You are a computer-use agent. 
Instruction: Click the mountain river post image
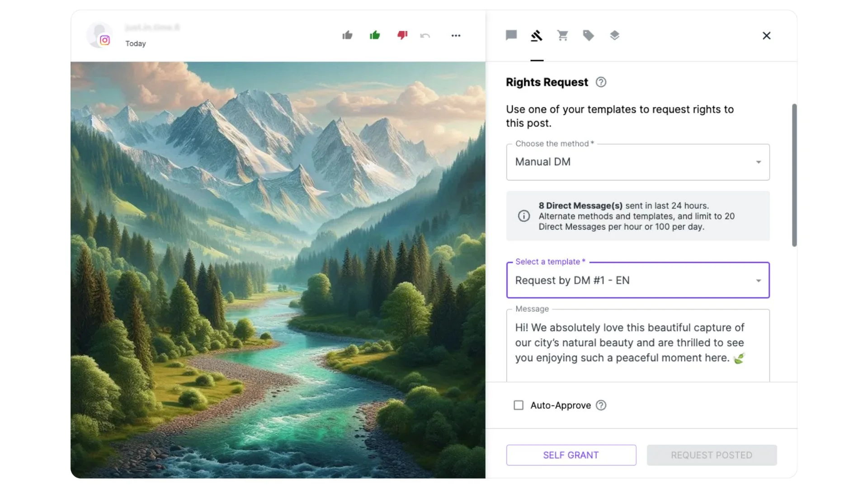point(278,270)
